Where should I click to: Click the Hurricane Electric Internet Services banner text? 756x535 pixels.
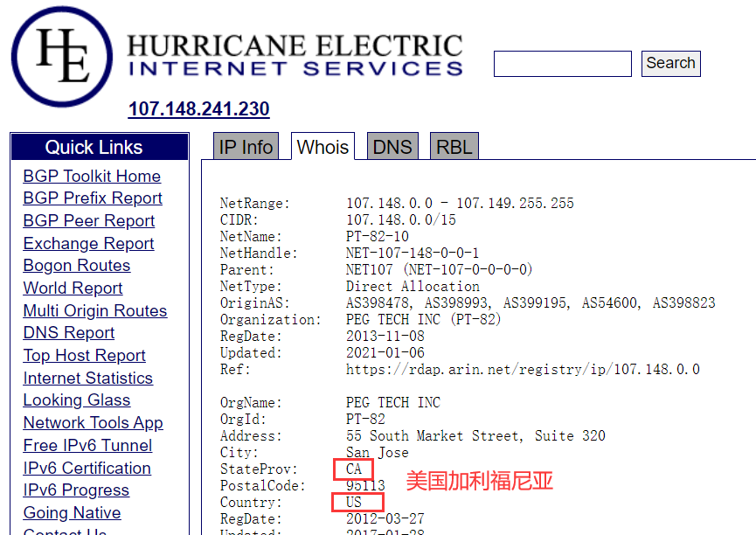click(x=295, y=55)
